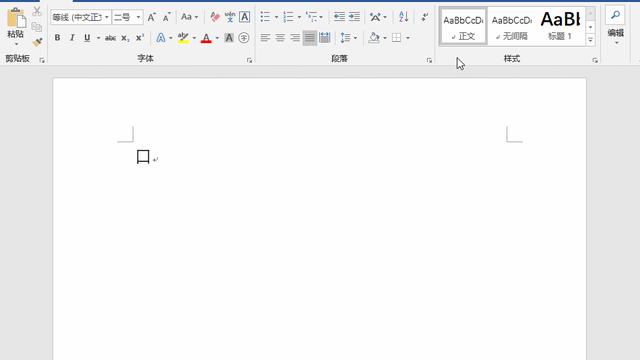
Task: Click the Bullets list icon
Action: [265, 17]
